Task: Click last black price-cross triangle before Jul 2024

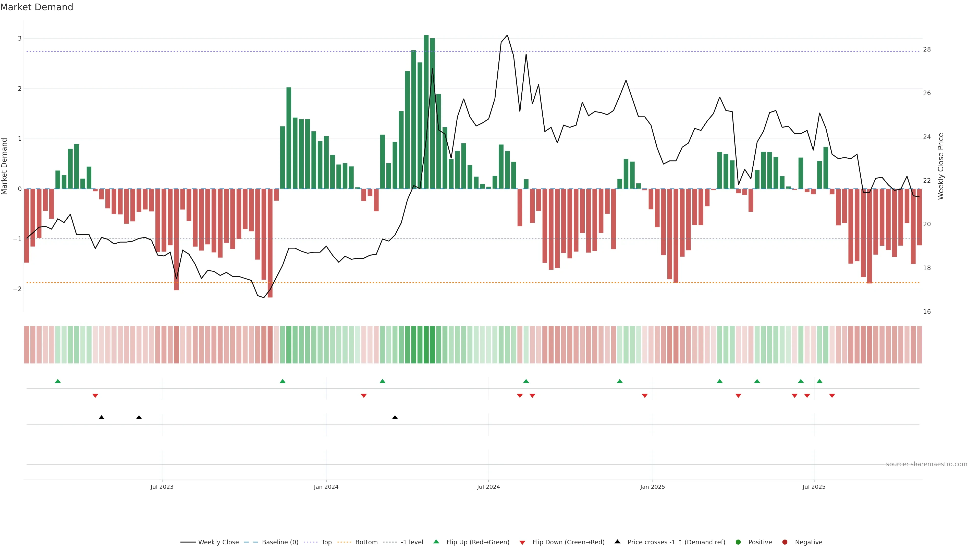Action: click(x=395, y=418)
